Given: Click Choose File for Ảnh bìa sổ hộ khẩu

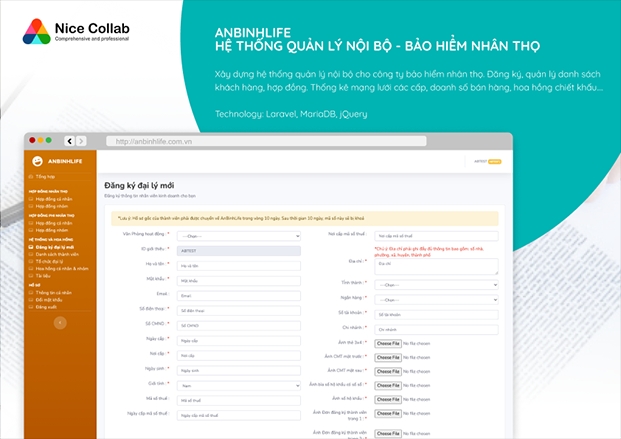Looking at the screenshot, I should tap(388, 386).
